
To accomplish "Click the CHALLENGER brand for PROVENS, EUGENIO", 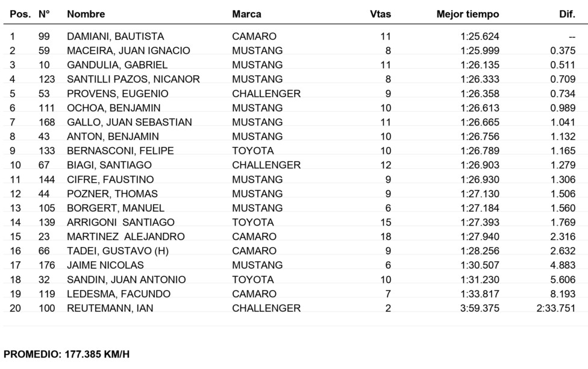I will point(266,93).
